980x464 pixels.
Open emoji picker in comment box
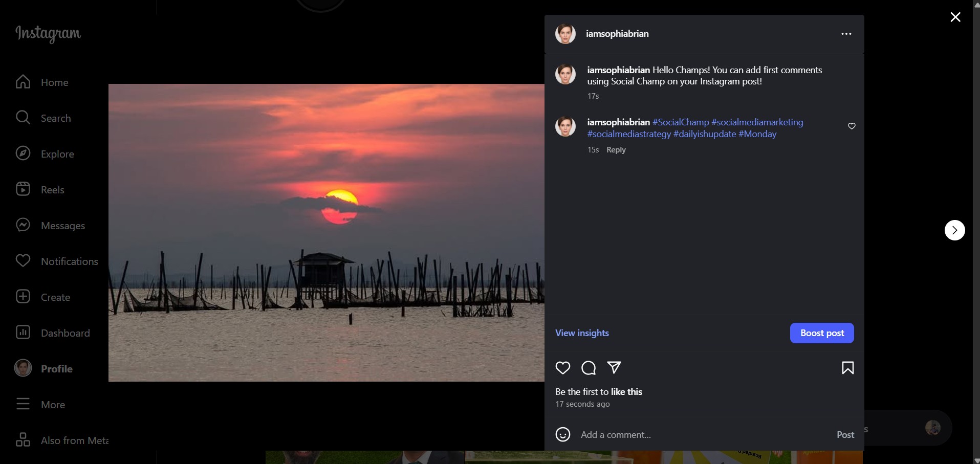click(x=562, y=434)
